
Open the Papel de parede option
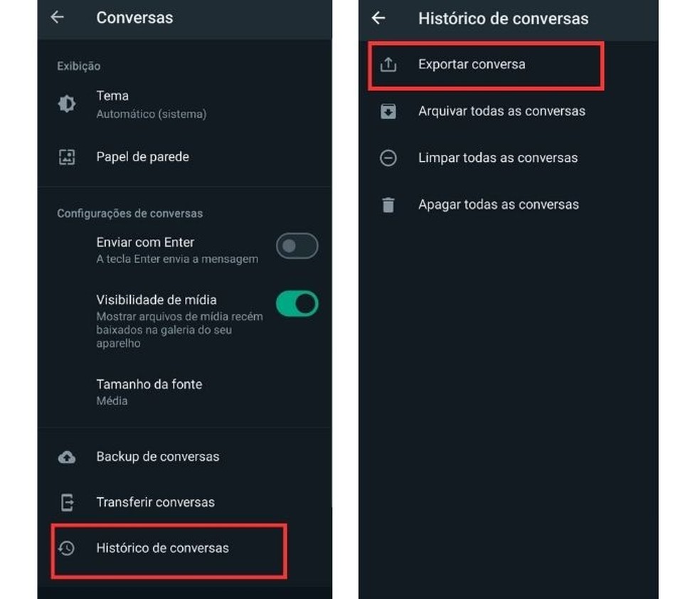[185, 157]
